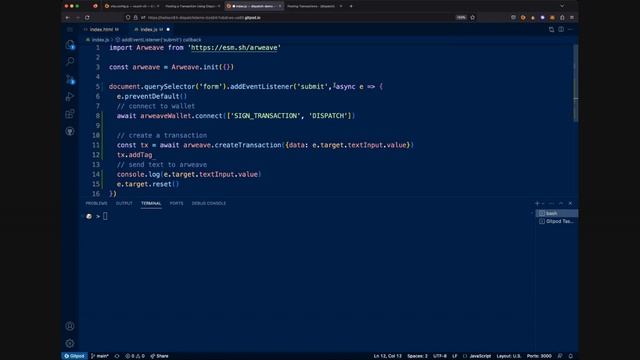Open the browser application menu
This screenshot has width=640, height=360.
point(572,18)
